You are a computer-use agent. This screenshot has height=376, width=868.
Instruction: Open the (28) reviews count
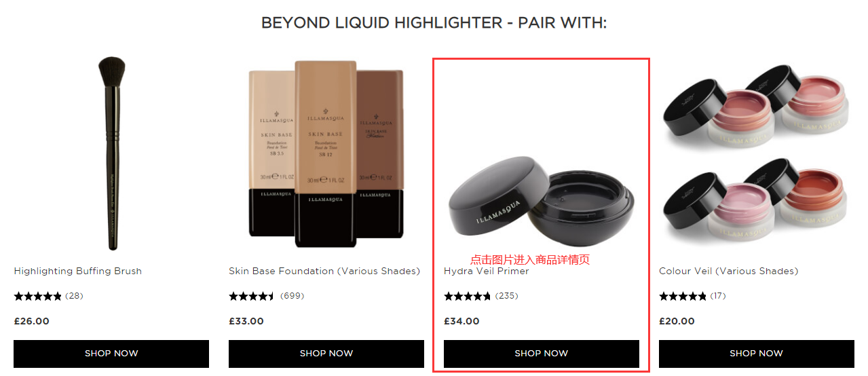coord(74,296)
